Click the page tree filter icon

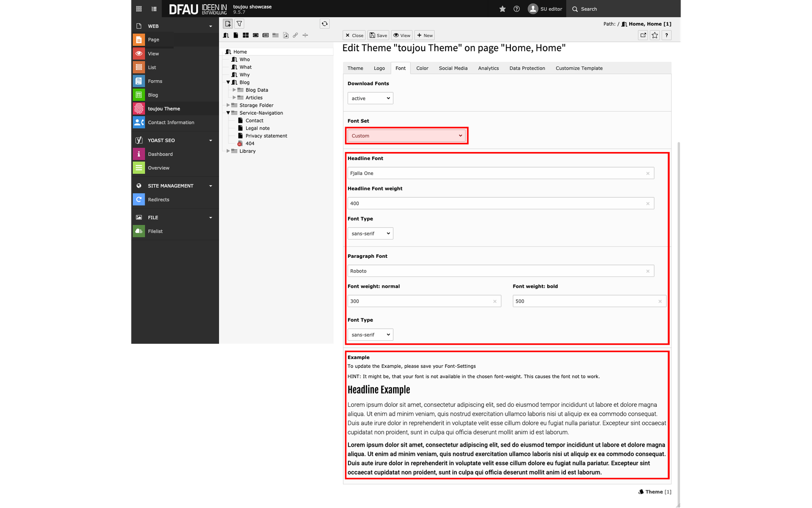click(x=239, y=24)
